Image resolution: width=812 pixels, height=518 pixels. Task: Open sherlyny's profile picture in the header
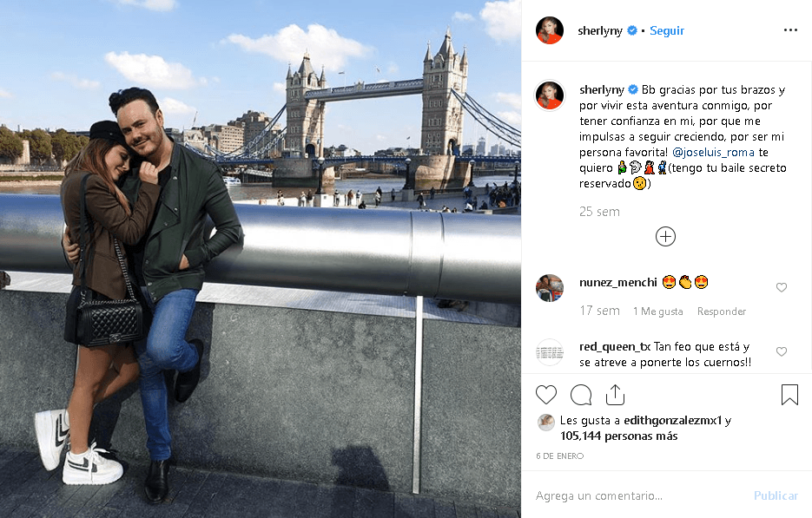(550, 30)
